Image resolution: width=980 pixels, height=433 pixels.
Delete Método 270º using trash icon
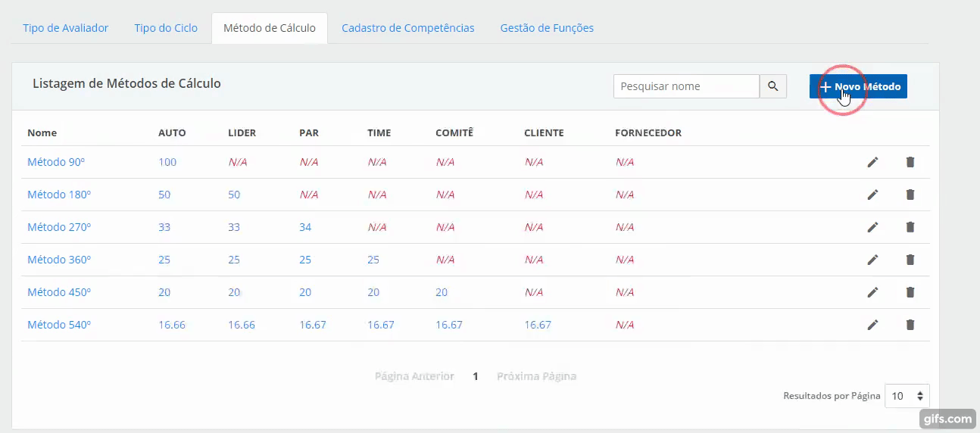click(910, 227)
